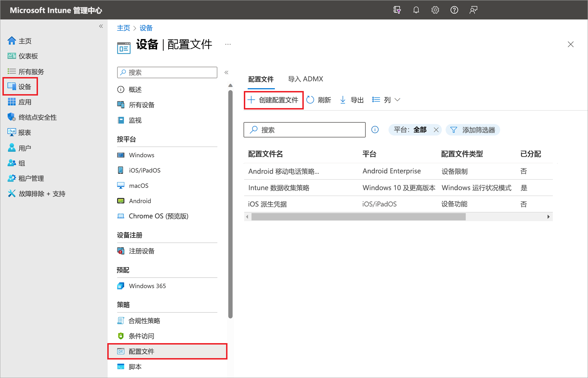
Task: Click the 租户管理 icon
Action: (x=12, y=178)
